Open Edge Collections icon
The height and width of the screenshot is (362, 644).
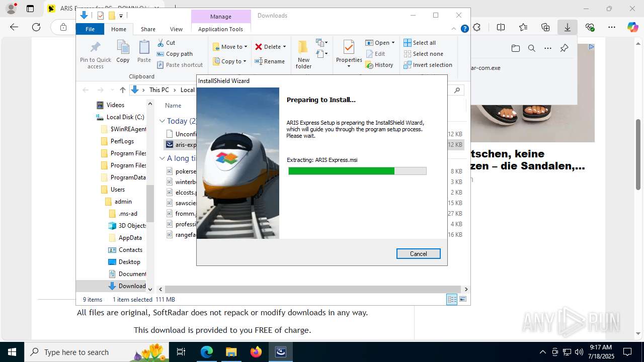[x=545, y=27]
